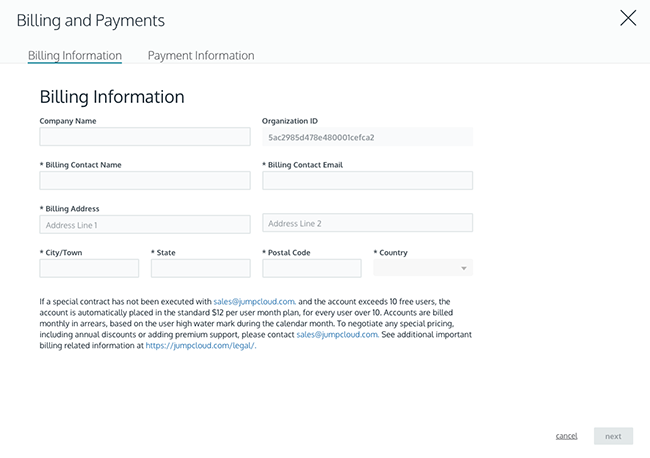The height and width of the screenshot is (458, 650).
Task: Select the City/Town input box
Action: pyautogui.click(x=89, y=268)
